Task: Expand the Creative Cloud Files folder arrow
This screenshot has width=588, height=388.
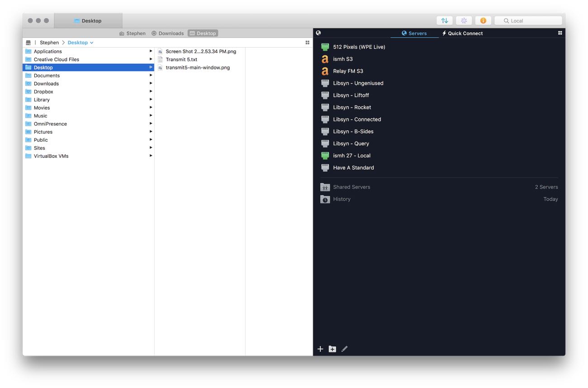Action: point(151,59)
